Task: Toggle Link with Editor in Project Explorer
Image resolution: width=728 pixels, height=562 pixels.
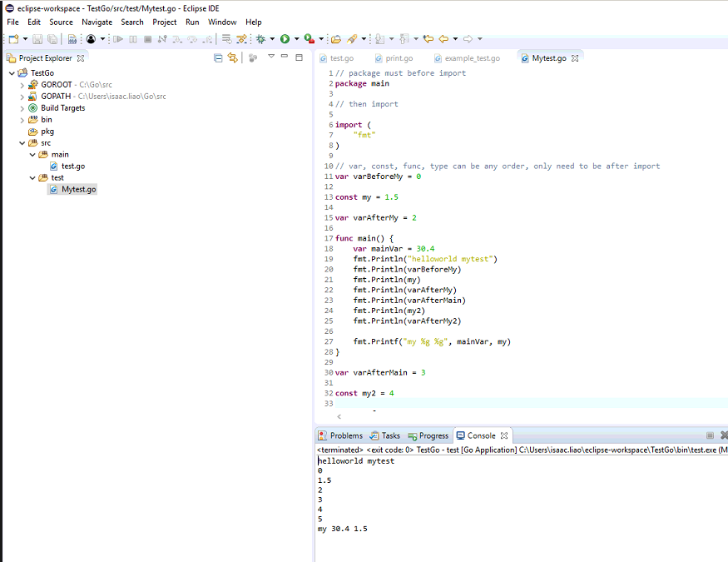Action: 233,57
